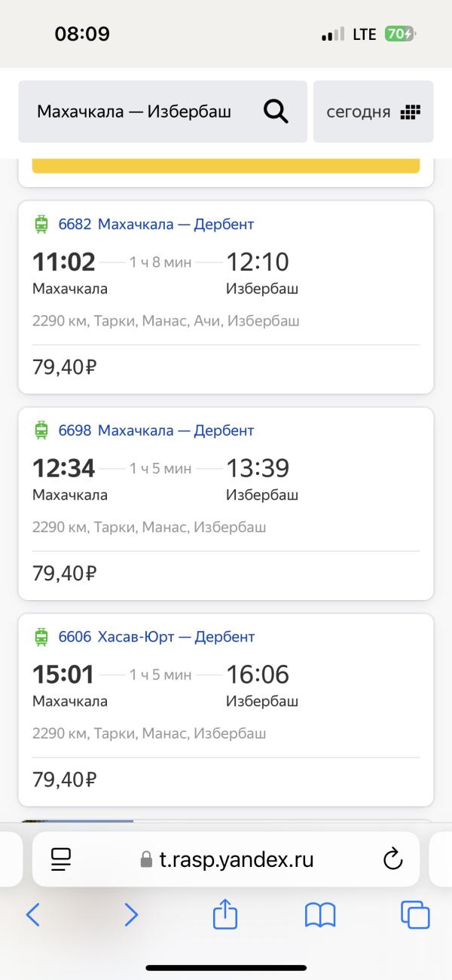Screen dimensions: 452x980
Task: Open Safari bookmarks book icon
Action: (x=320, y=915)
